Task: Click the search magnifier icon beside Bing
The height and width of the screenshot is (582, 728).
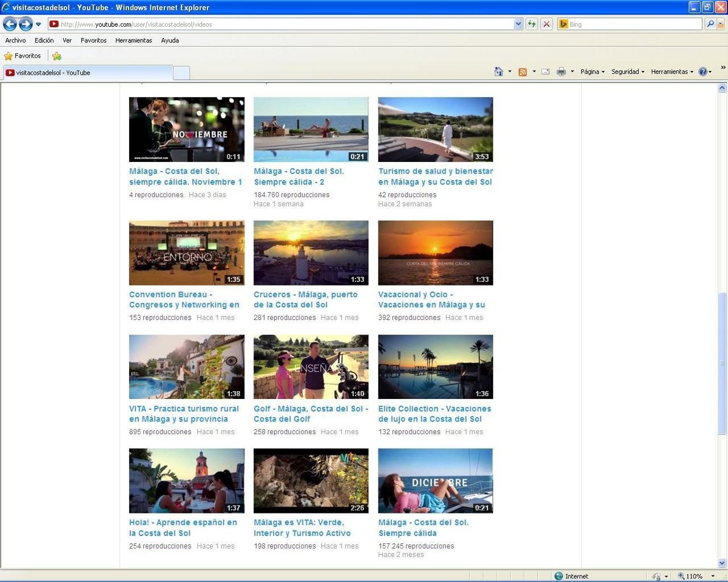Action: click(x=710, y=24)
